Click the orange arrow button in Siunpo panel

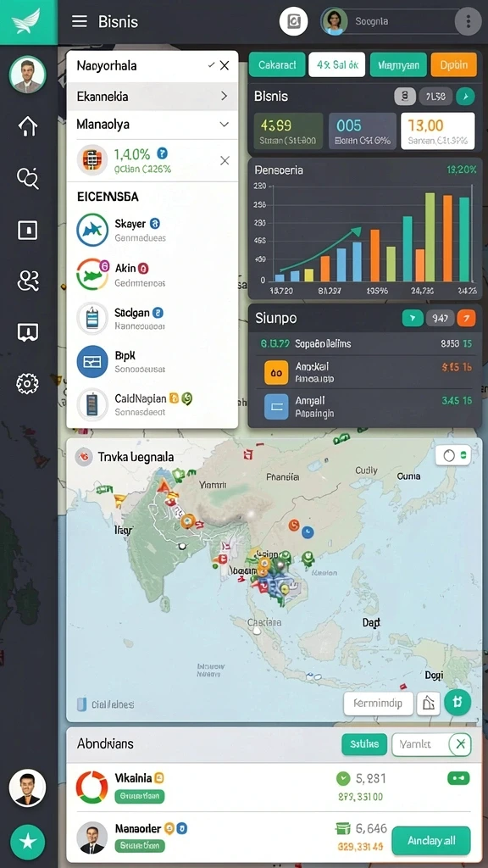pyautogui.click(x=467, y=318)
